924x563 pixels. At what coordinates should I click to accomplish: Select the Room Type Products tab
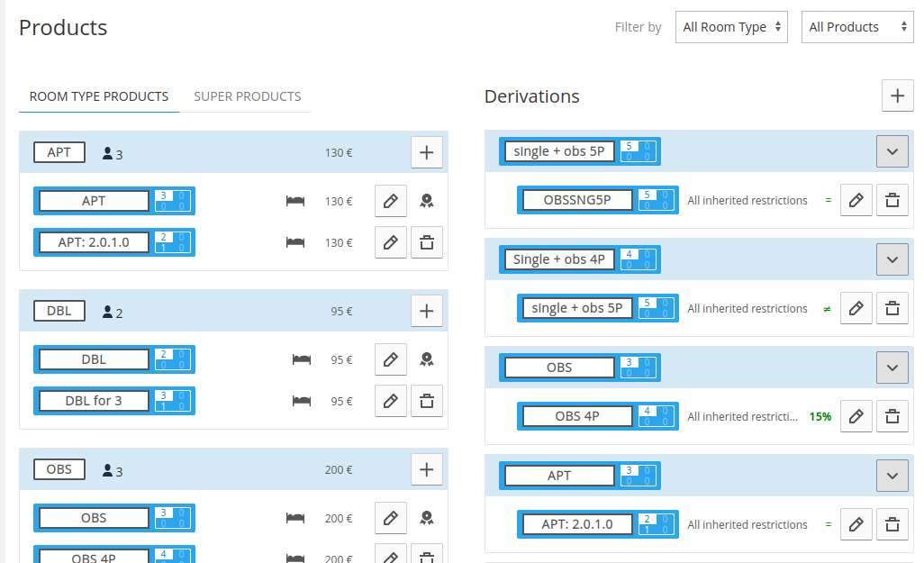point(99,96)
